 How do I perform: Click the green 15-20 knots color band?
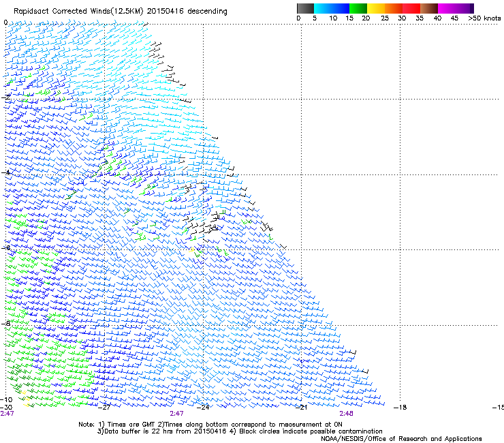[x=358, y=8]
